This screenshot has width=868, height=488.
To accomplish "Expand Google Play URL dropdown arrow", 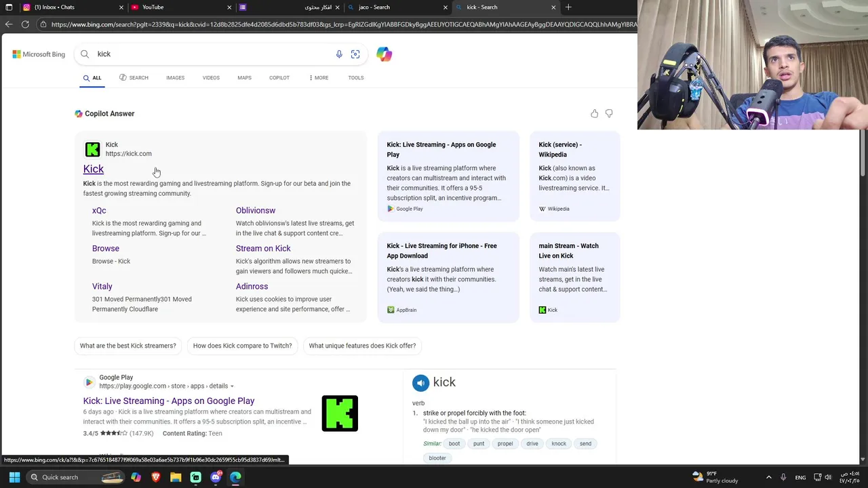I will [x=232, y=386].
